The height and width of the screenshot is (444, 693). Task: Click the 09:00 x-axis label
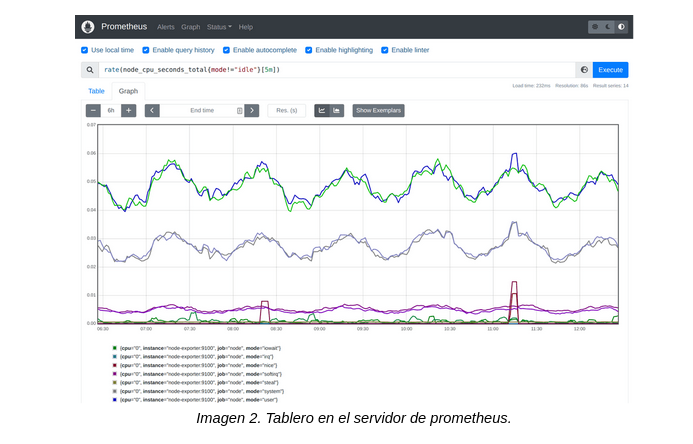coord(320,329)
